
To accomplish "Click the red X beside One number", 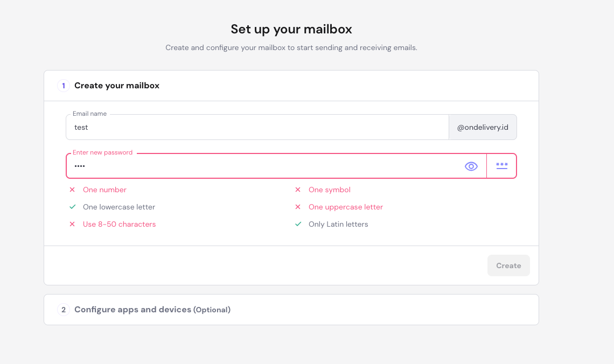I will [x=72, y=190].
